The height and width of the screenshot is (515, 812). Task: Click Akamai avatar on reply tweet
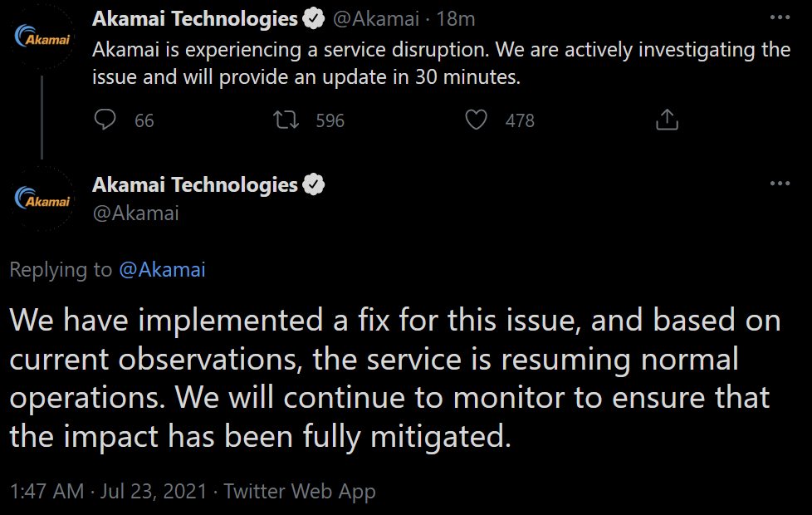42,200
